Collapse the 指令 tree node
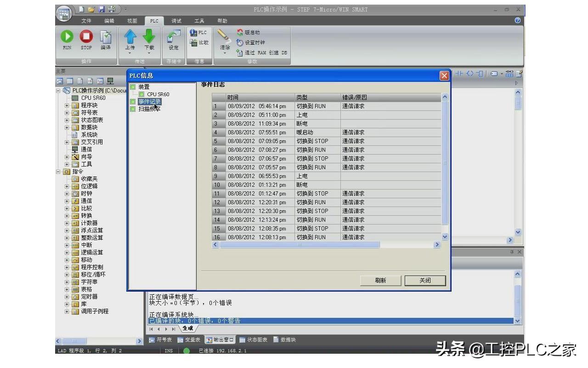This screenshot has height=368, width=588. pyautogui.click(x=58, y=172)
